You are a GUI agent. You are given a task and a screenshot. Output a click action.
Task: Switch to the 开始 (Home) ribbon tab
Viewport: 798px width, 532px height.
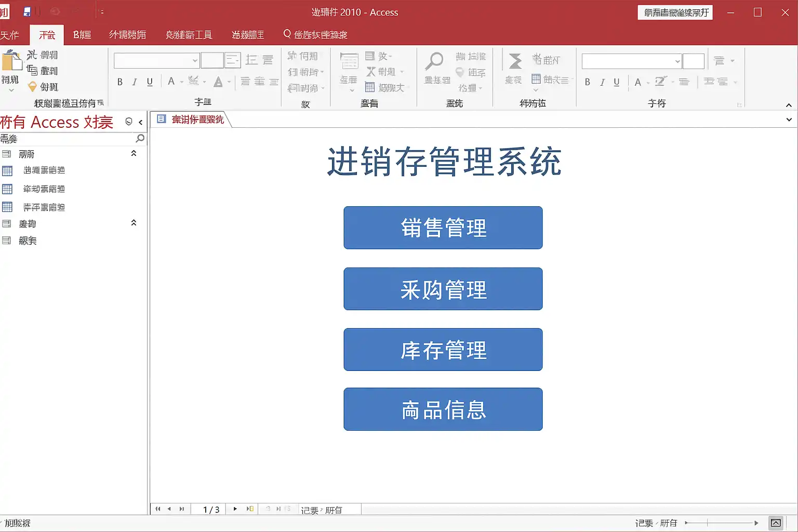pyautogui.click(x=47, y=35)
